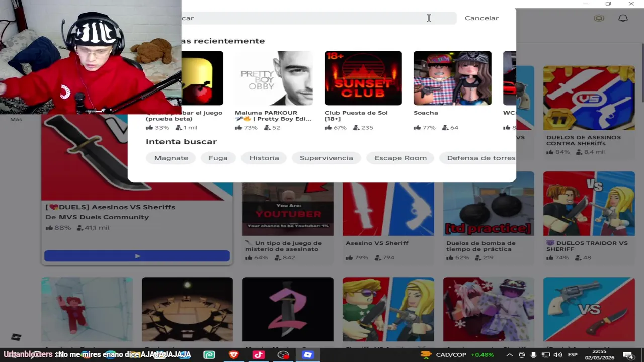Open 'Un tipo de juego de misterio' thumbnail
The height and width of the screenshot is (362, 644).
pyautogui.click(x=288, y=209)
